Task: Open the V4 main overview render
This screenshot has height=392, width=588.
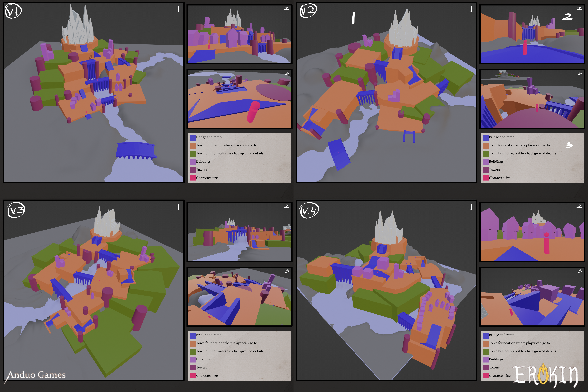Action: [387, 290]
